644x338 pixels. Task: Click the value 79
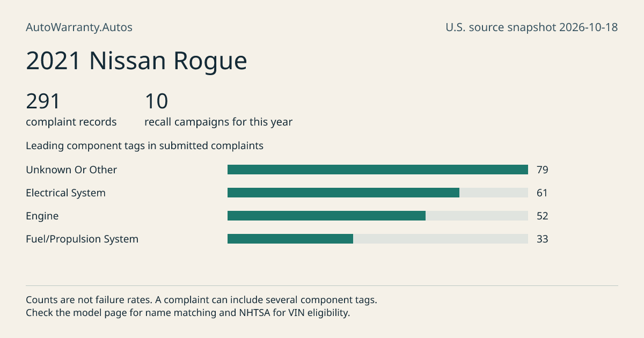pyautogui.click(x=542, y=170)
